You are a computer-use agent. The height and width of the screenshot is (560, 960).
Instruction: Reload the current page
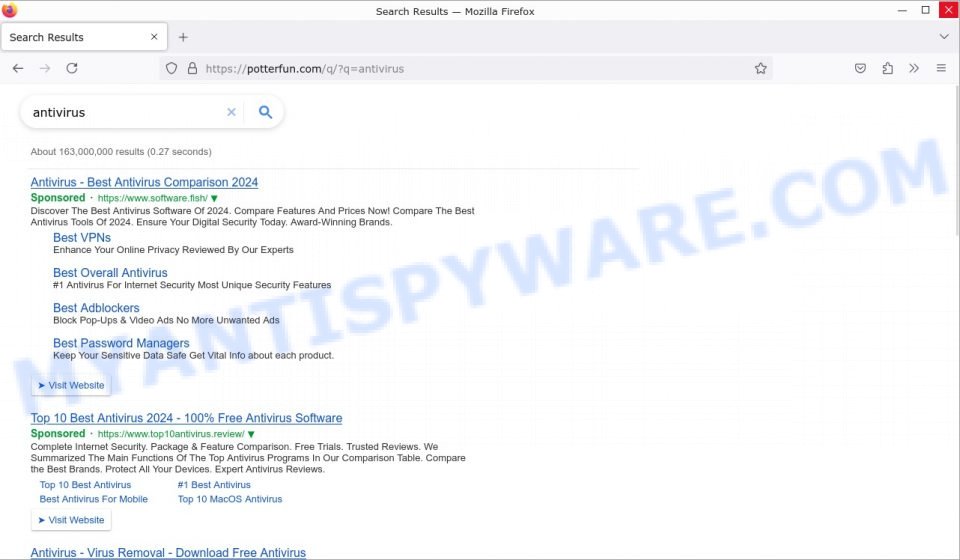[72, 69]
